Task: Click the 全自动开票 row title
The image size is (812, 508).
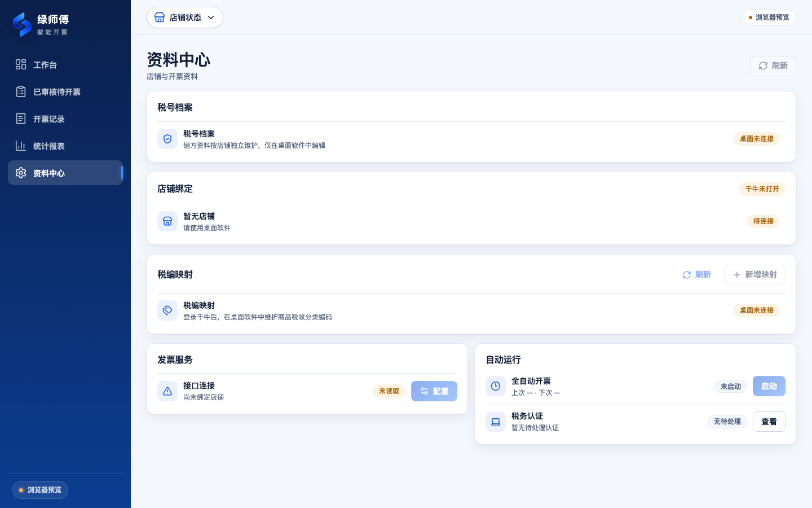Action: pyautogui.click(x=531, y=381)
